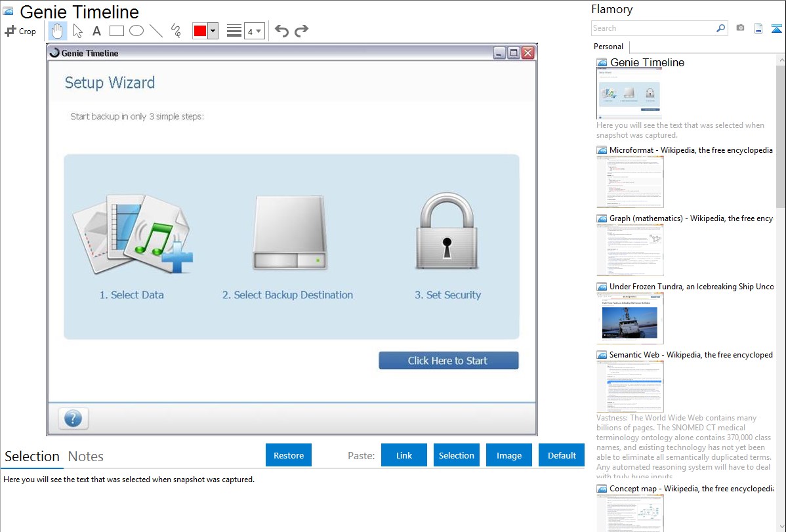786x532 pixels.
Task: Click the window icon beside the Microformat title
Action: [602, 150]
